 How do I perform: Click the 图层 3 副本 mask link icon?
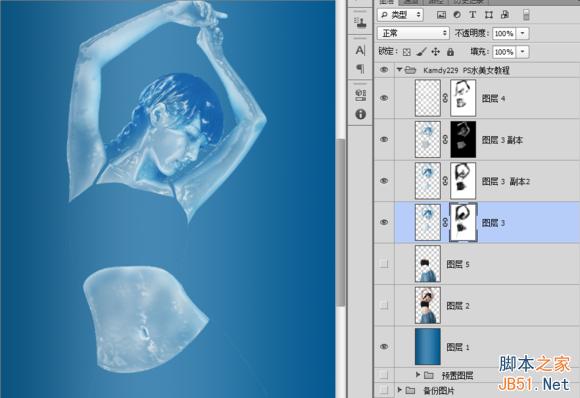tap(445, 139)
